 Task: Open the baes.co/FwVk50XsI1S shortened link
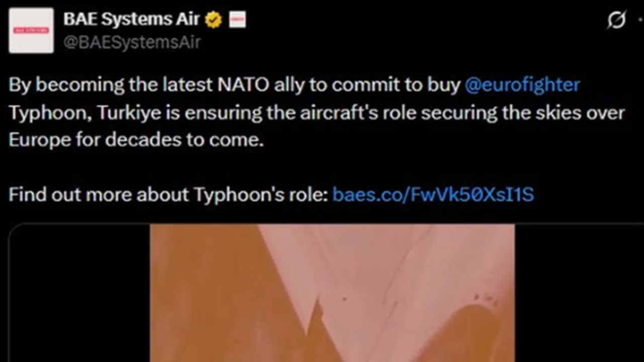tap(433, 195)
